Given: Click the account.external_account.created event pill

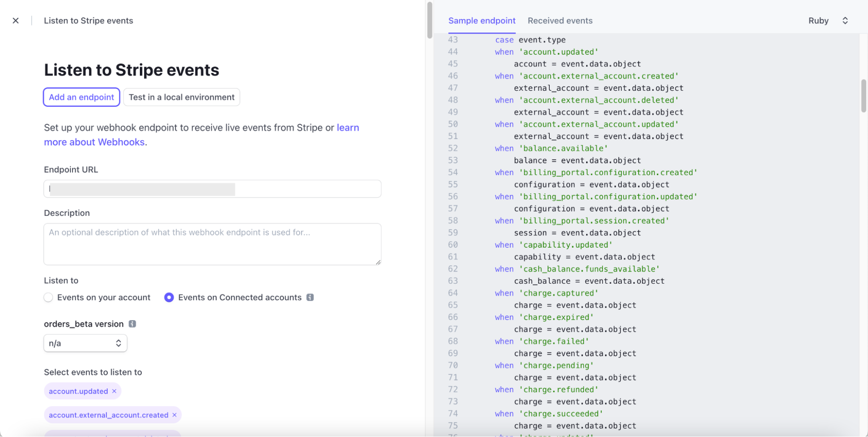Looking at the screenshot, I should click(109, 415).
